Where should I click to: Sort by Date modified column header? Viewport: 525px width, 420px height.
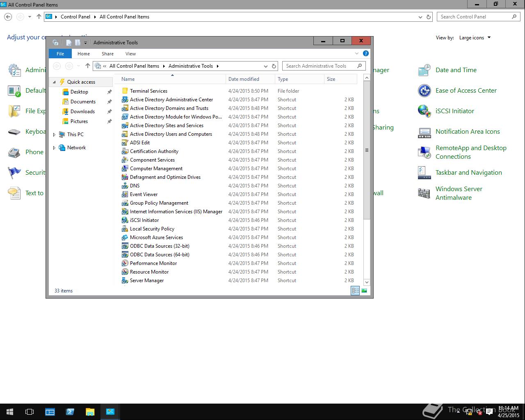tap(250, 79)
